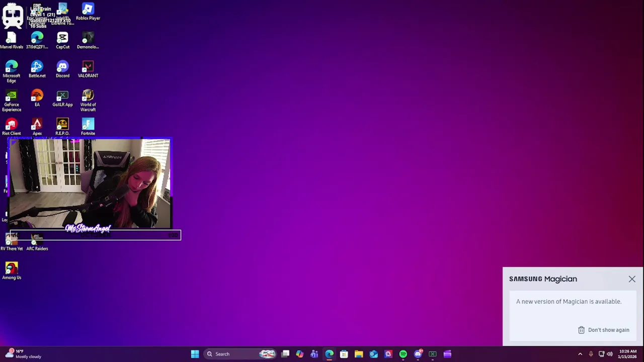Click the taskbar Search box

239,354
